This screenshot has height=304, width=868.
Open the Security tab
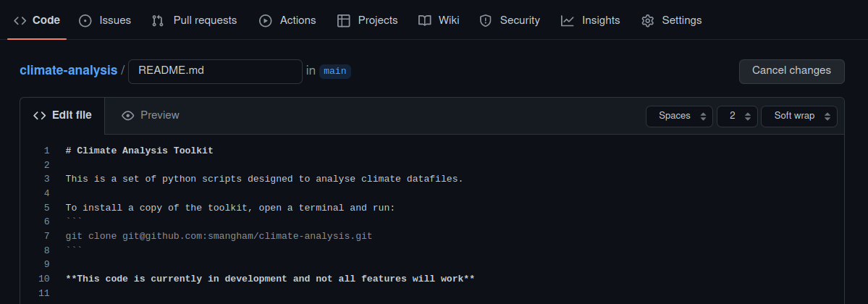tap(509, 20)
